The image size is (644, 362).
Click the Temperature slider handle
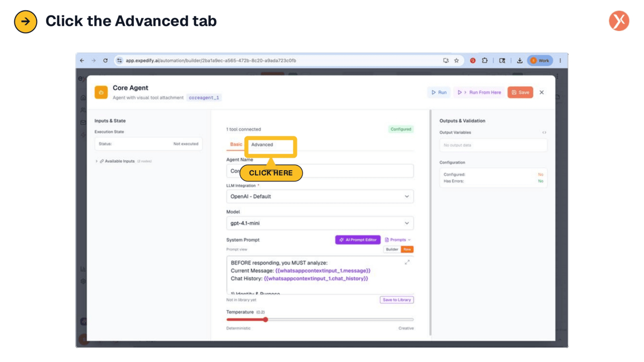(x=265, y=320)
